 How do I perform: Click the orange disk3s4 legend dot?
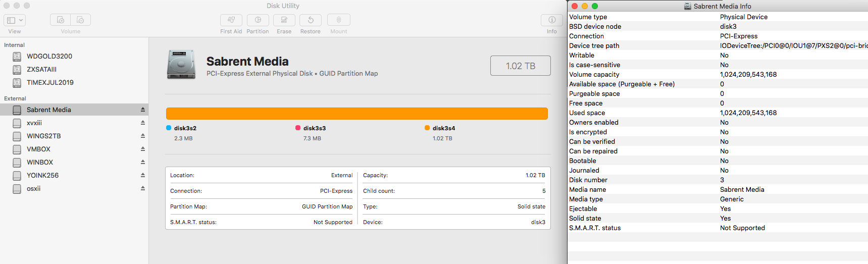(427, 128)
